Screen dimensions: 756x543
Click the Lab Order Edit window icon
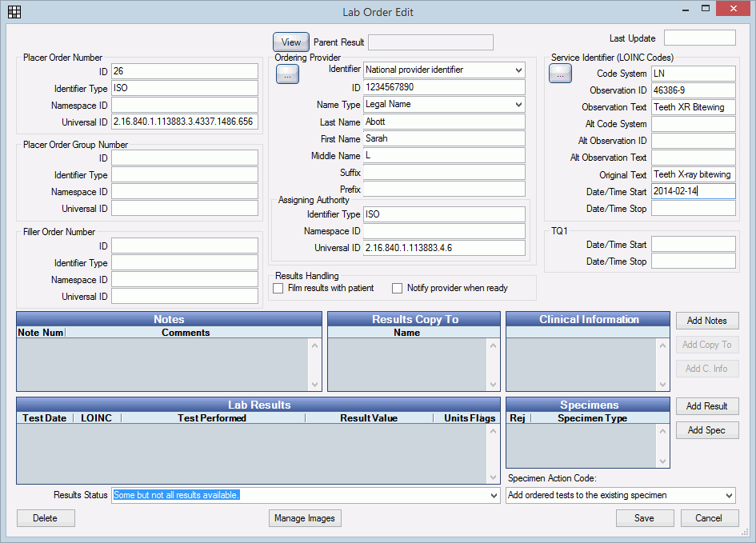(x=14, y=12)
